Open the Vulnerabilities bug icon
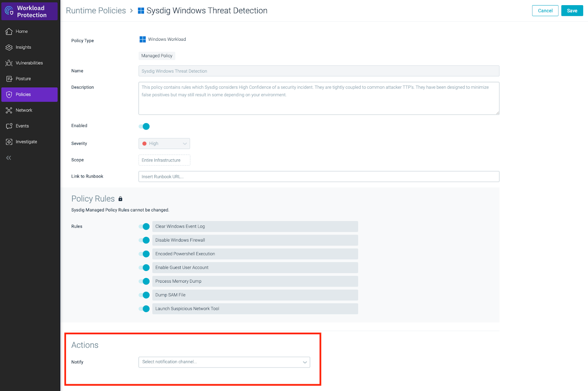The height and width of the screenshot is (391, 588). pos(9,63)
